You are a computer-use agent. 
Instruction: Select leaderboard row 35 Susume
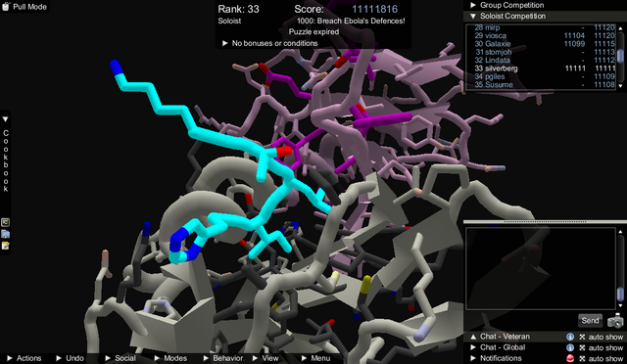[541, 85]
